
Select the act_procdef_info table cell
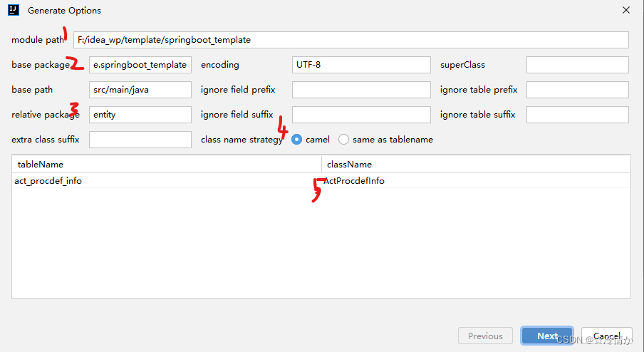click(167, 181)
